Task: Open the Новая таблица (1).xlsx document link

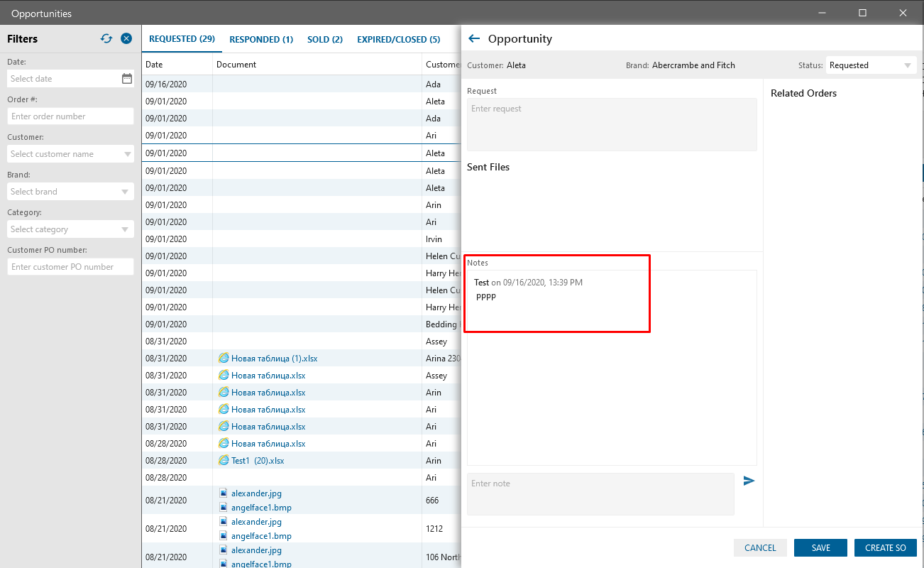Action: pos(274,359)
